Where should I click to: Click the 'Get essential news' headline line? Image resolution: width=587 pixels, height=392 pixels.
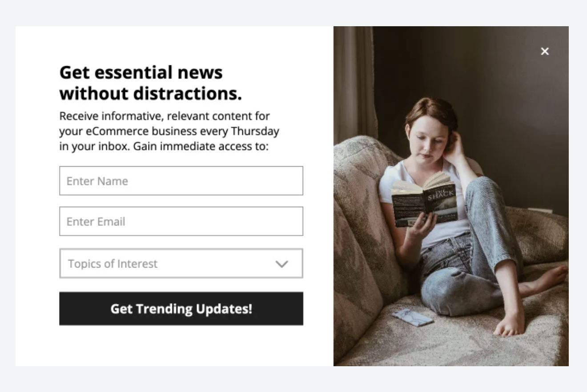pyautogui.click(x=141, y=72)
